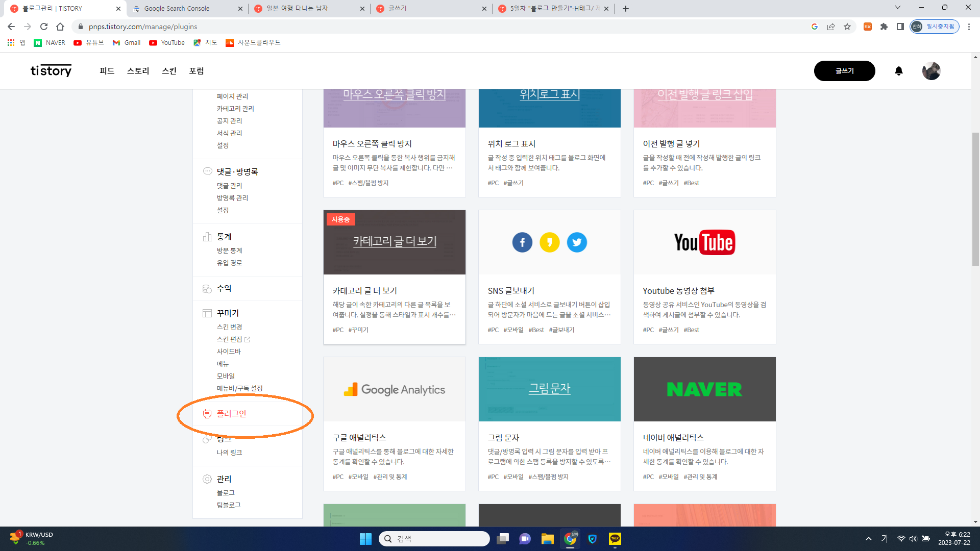980x551 pixels.
Task: Click the browser home icon
Action: 60,27
